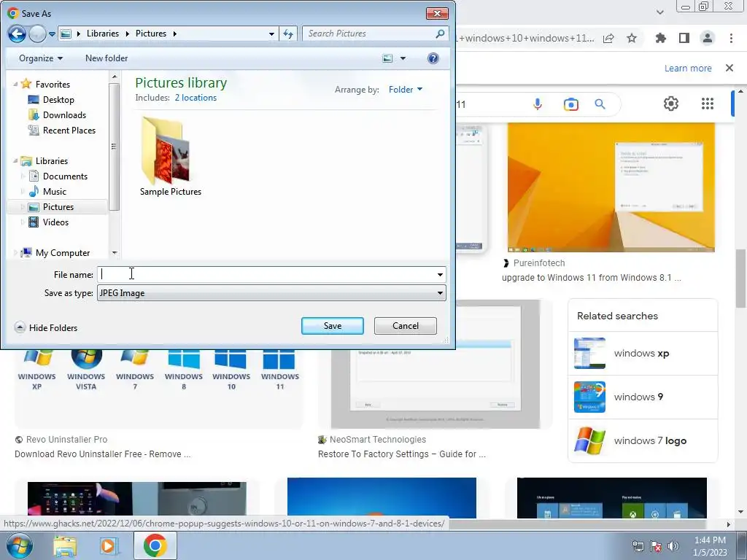Click Chrome icon in taskbar

pyautogui.click(x=155, y=545)
